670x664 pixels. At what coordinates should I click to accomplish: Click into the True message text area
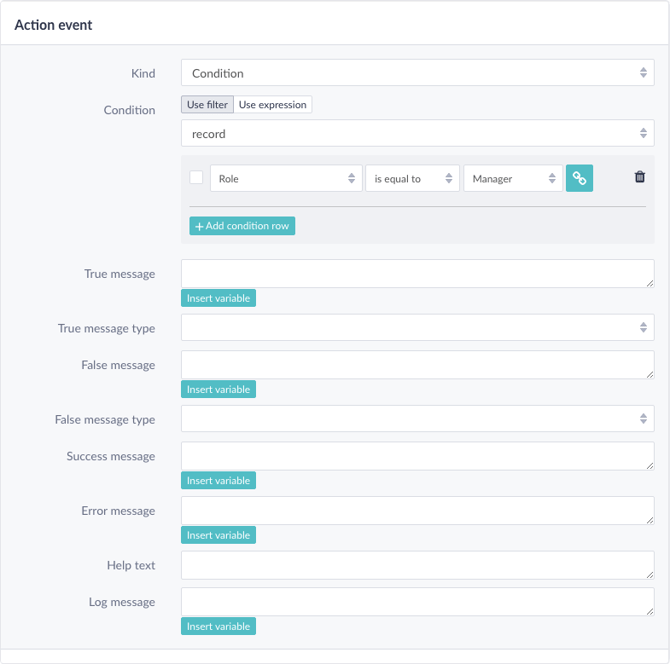tap(417, 273)
